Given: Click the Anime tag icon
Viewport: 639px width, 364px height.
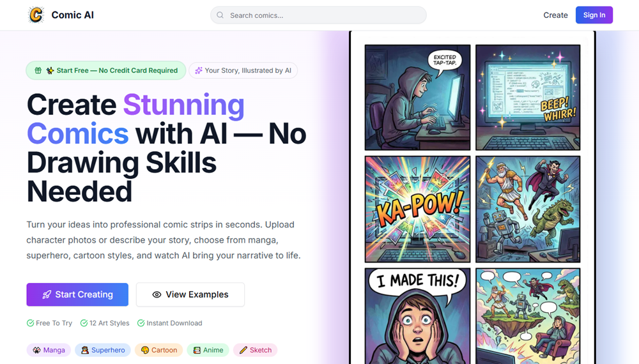Looking at the screenshot, I should [x=197, y=350].
